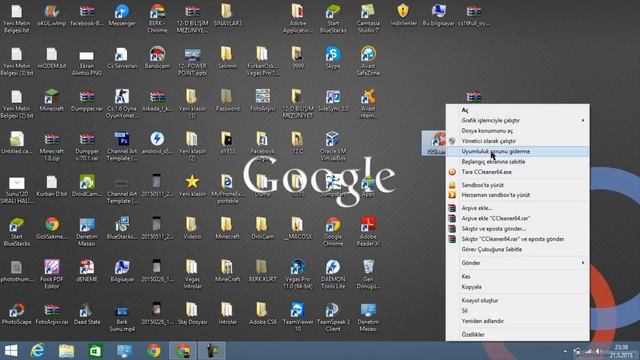Launch Skype from the desktop

coord(333,58)
